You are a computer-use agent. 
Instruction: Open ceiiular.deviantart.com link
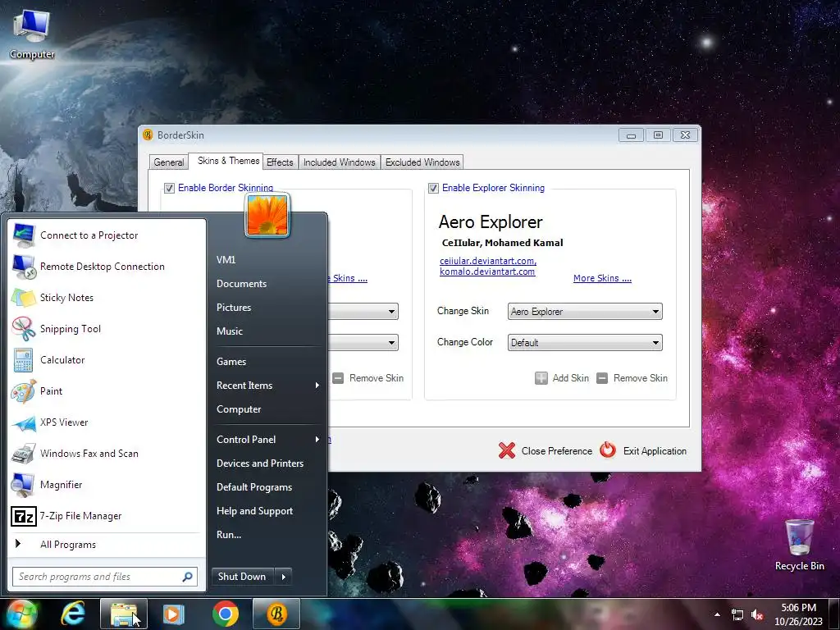[x=488, y=261]
